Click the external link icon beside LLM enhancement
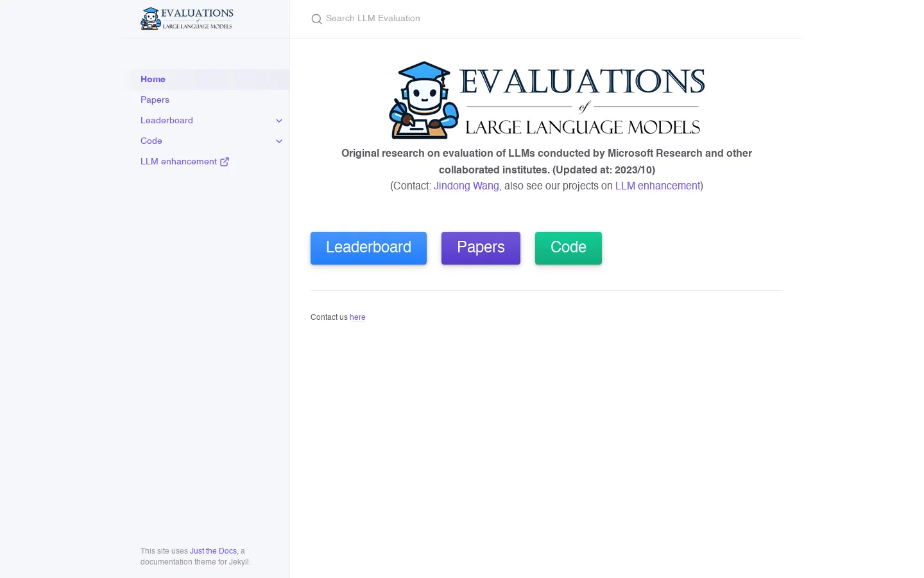924x578 pixels. point(225,162)
